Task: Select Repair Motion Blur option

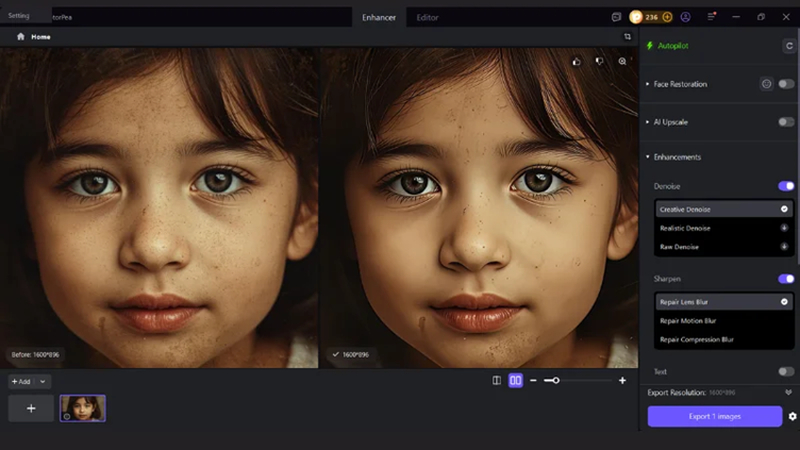Action: (x=724, y=321)
